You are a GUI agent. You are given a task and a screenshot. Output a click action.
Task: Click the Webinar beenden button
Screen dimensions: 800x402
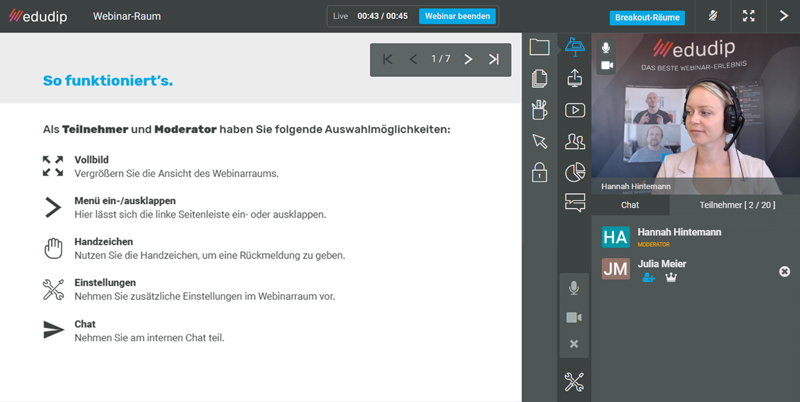click(457, 16)
